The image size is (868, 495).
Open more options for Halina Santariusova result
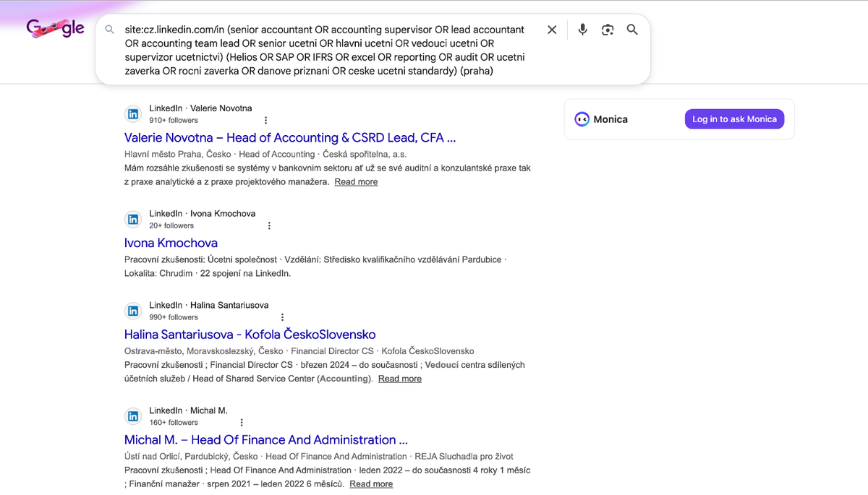point(282,317)
